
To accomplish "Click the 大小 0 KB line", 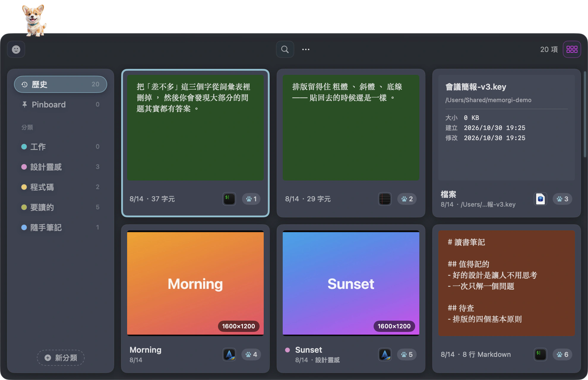I will (x=462, y=118).
